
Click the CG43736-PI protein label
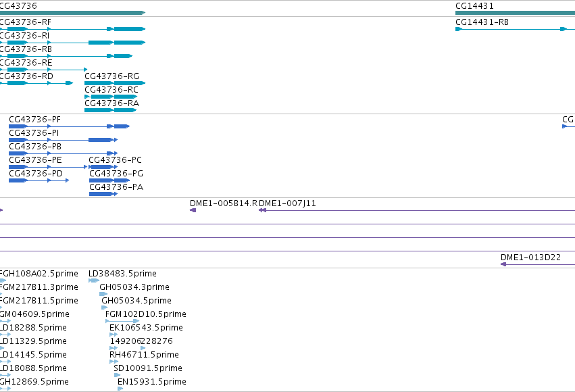pyautogui.click(x=34, y=133)
